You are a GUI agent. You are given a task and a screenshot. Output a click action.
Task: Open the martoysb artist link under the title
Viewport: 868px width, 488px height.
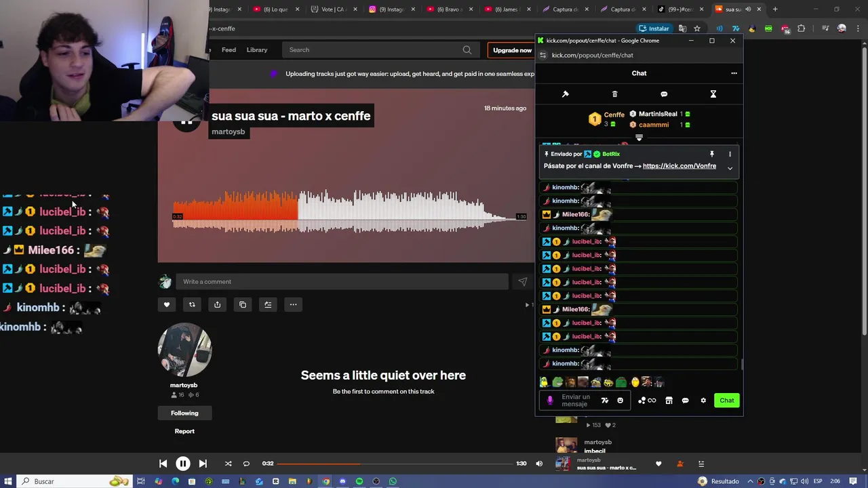pos(228,131)
